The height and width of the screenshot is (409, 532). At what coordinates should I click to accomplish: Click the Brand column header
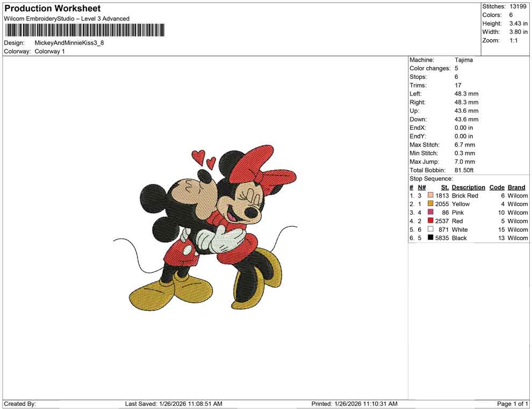[516, 187]
